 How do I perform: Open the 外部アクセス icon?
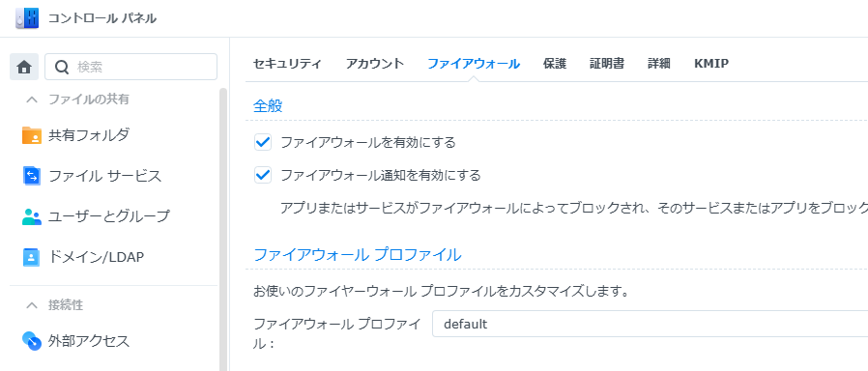pos(32,341)
